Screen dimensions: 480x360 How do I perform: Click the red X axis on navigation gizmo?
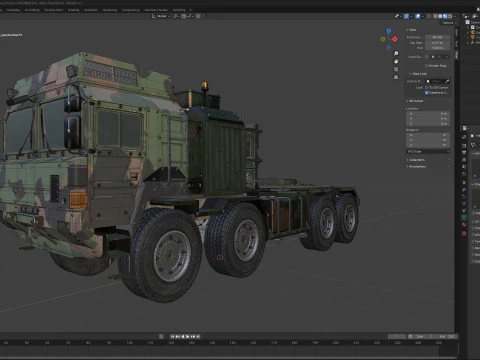coord(395,39)
